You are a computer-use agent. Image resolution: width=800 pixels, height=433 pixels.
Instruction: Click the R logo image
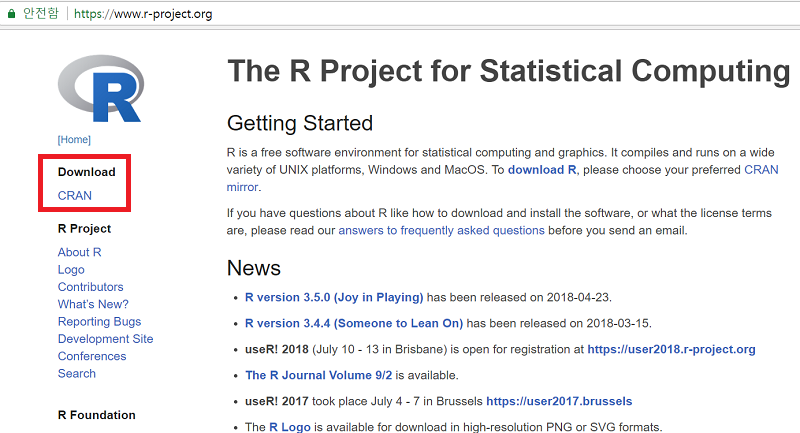[x=101, y=89]
